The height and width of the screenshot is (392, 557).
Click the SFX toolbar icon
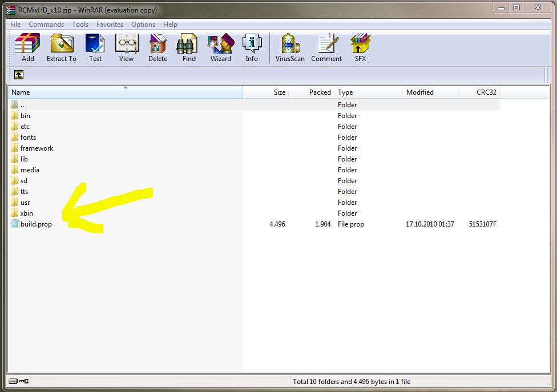[360, 43]
